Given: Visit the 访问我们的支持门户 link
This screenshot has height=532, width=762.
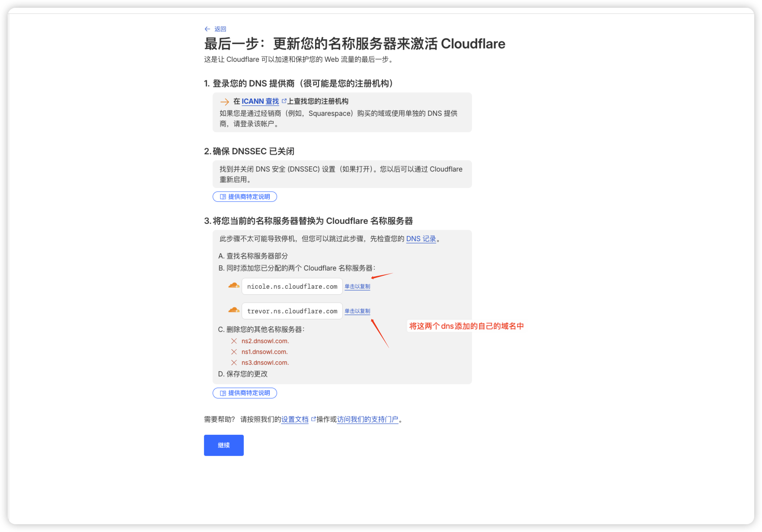Looking at the screenshot, I should click(x=367, y=419).
